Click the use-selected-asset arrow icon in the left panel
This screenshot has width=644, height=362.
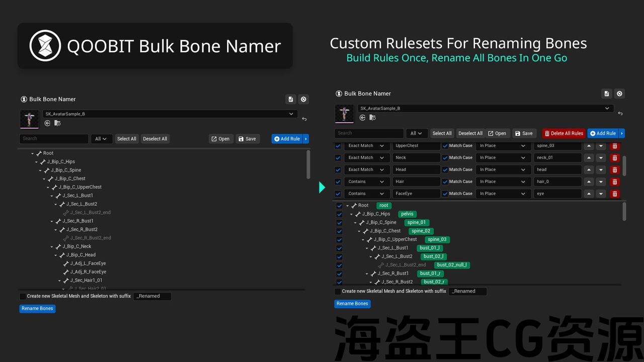click(47, 123)
